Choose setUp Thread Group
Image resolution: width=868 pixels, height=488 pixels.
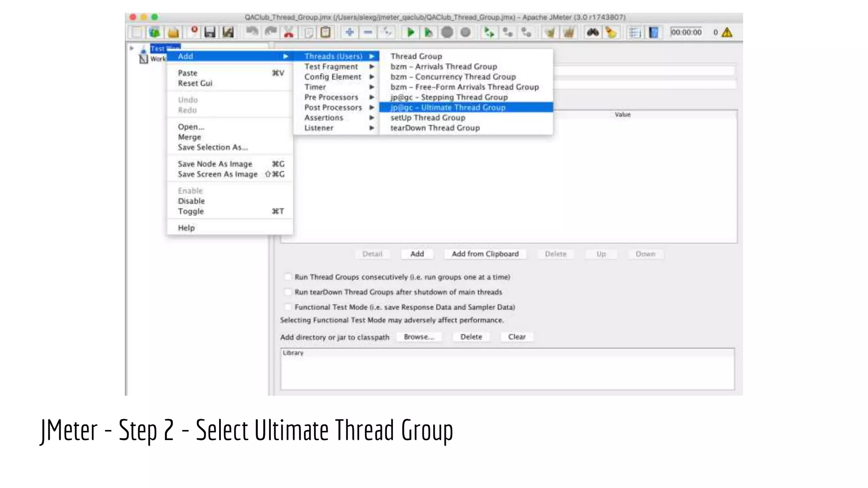(466, 118)
